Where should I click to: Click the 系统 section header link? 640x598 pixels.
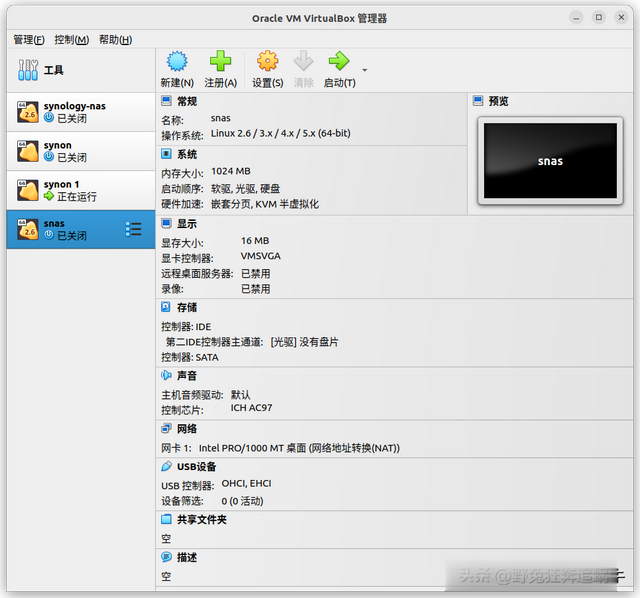click(187, 154)
